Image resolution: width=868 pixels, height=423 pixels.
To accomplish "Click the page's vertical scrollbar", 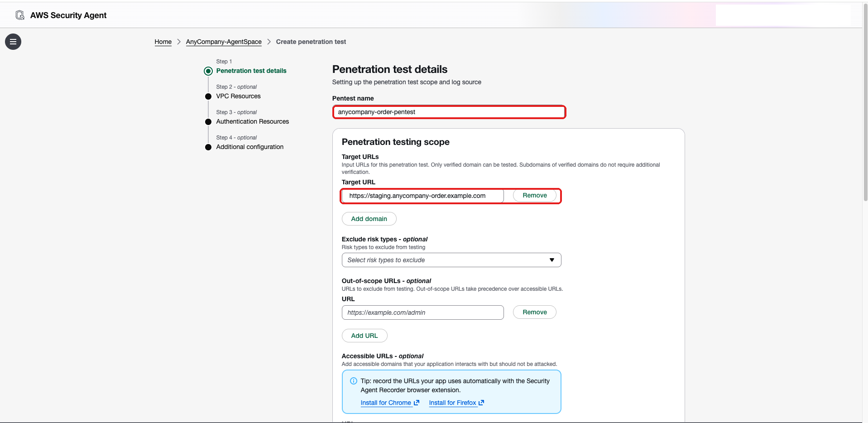I will (865, 103).
